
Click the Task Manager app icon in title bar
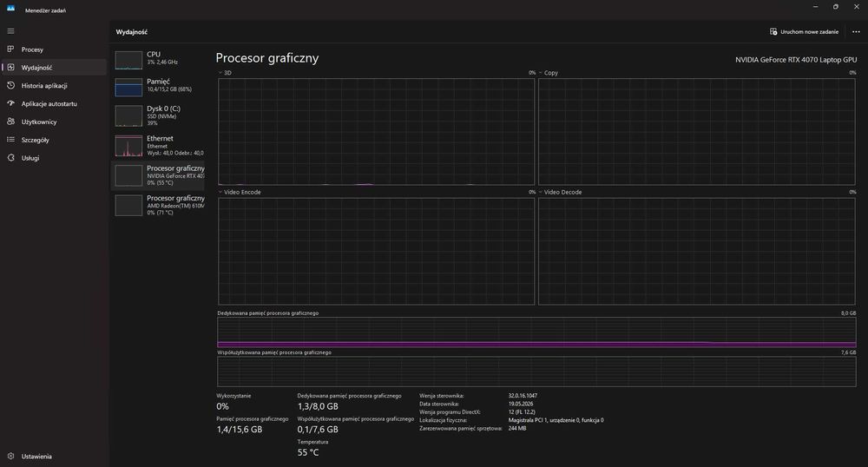(10, 9)
